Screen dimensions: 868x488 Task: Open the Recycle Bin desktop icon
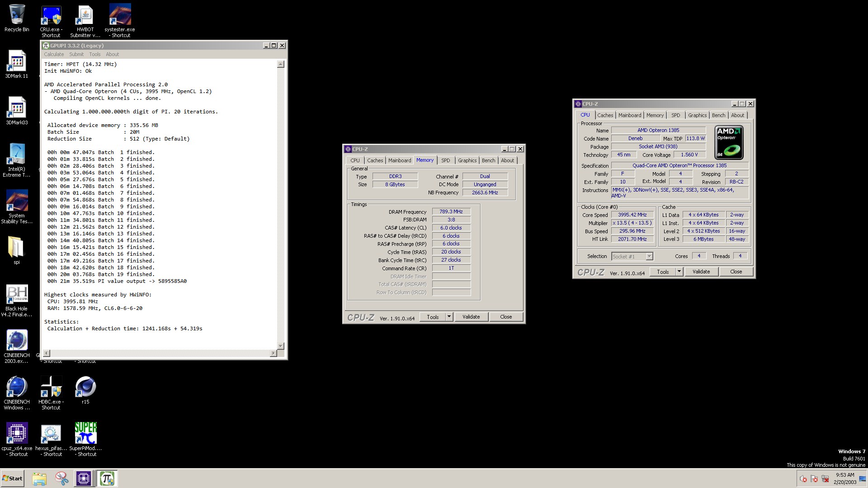point(17,18)
